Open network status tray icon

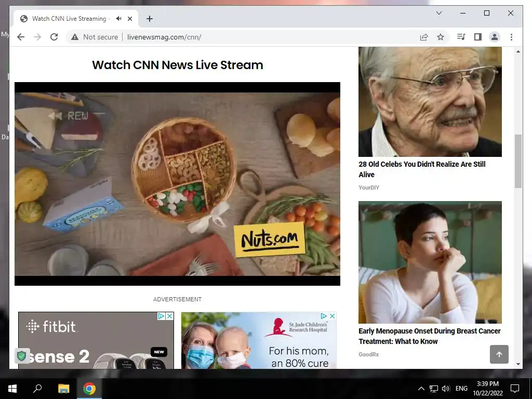(x=434, y=389)
